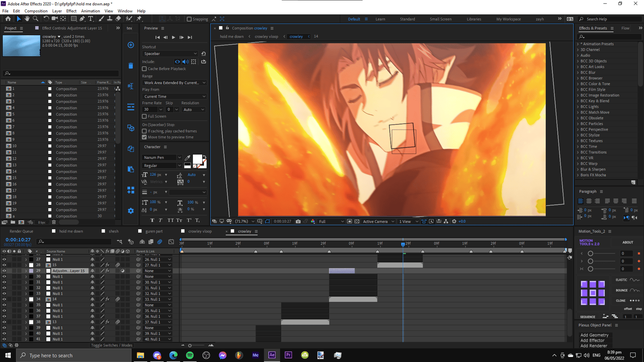644x362 pixels.
Task: Choose the Horizontal Type tool
Action: click(91, 19)
